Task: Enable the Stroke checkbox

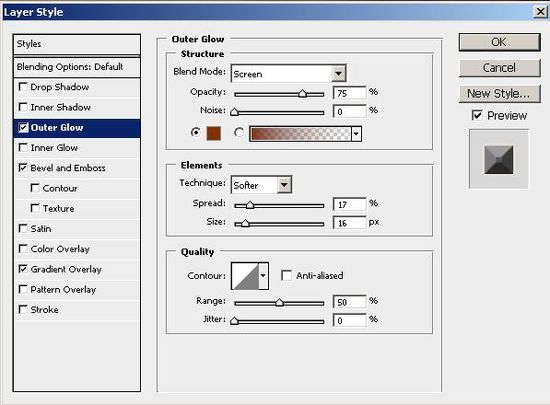Action: tap(23, 310)
